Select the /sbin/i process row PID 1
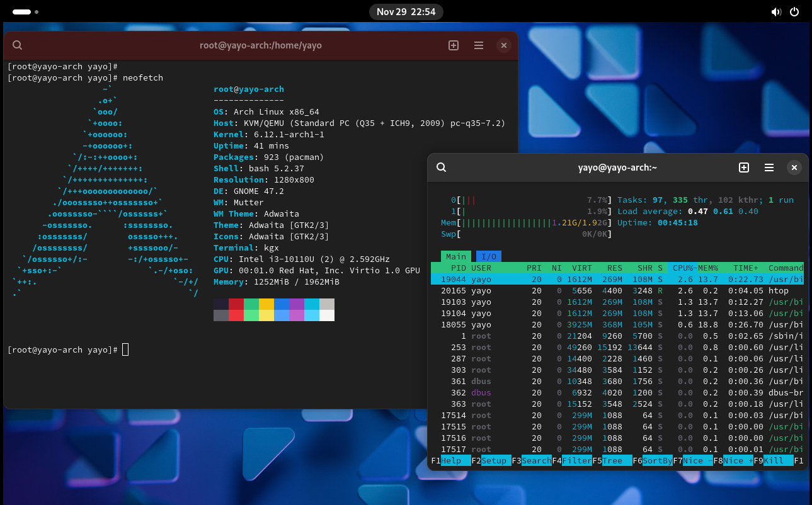This screenshot has height=505, width=812. [x=617, y=336]
